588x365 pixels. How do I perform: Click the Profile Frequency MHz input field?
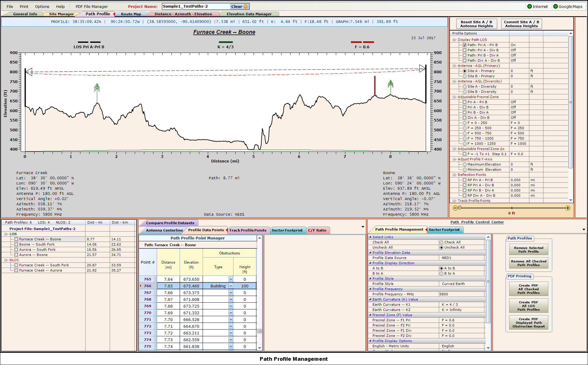pyautogui.click(x=462, y=294)
